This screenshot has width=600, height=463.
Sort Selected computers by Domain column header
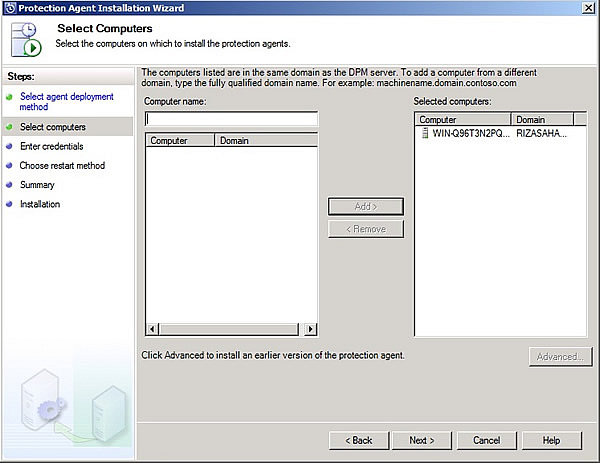pos(542,119)
